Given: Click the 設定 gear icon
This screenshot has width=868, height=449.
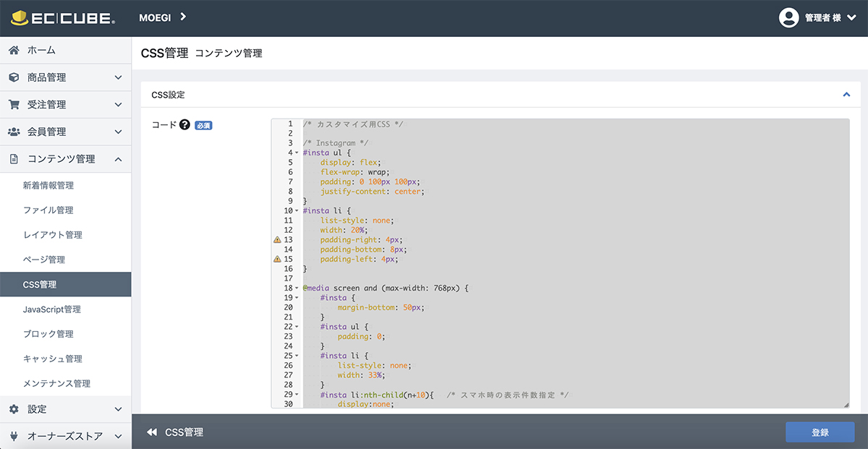Looking at the screenshot, I should (x=14, y=409).
